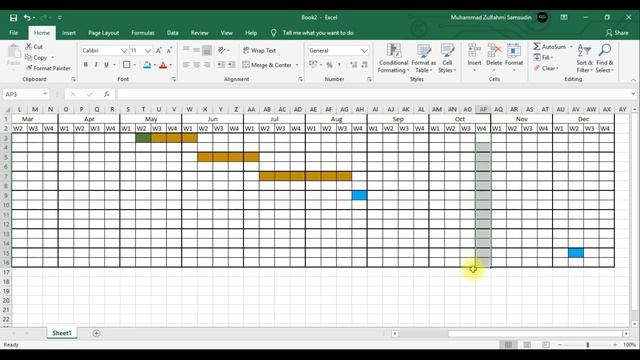
Task: Click the Decrease Decimal icon
Action: 364,64
